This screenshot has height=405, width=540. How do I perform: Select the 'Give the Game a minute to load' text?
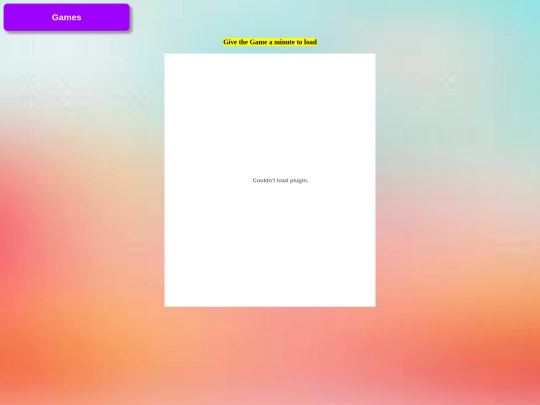[270, 42]
